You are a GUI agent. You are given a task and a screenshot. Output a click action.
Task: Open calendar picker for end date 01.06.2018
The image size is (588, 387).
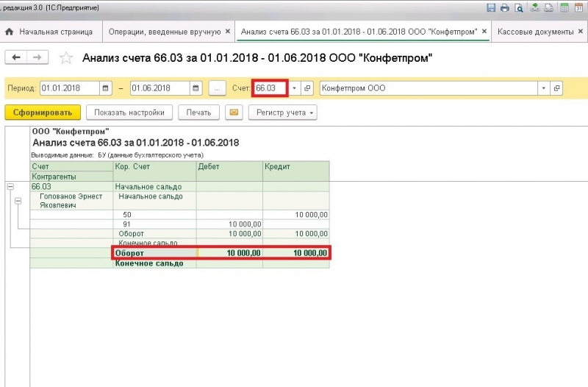196,88
